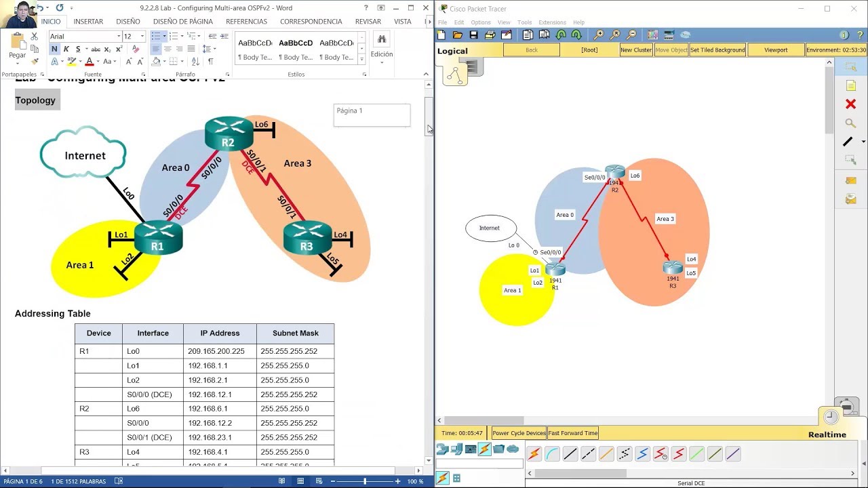Choose Serial DTE red cable

(x=679, y=454)
